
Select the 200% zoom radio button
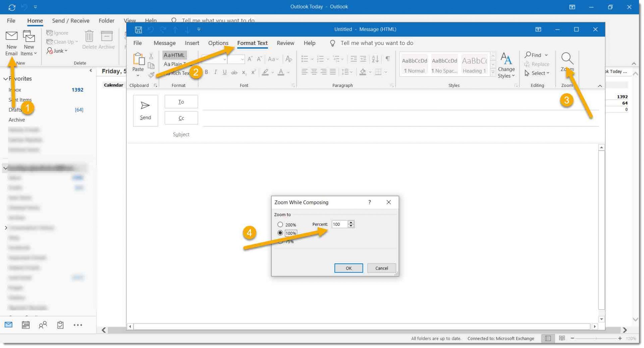(280, 225)
